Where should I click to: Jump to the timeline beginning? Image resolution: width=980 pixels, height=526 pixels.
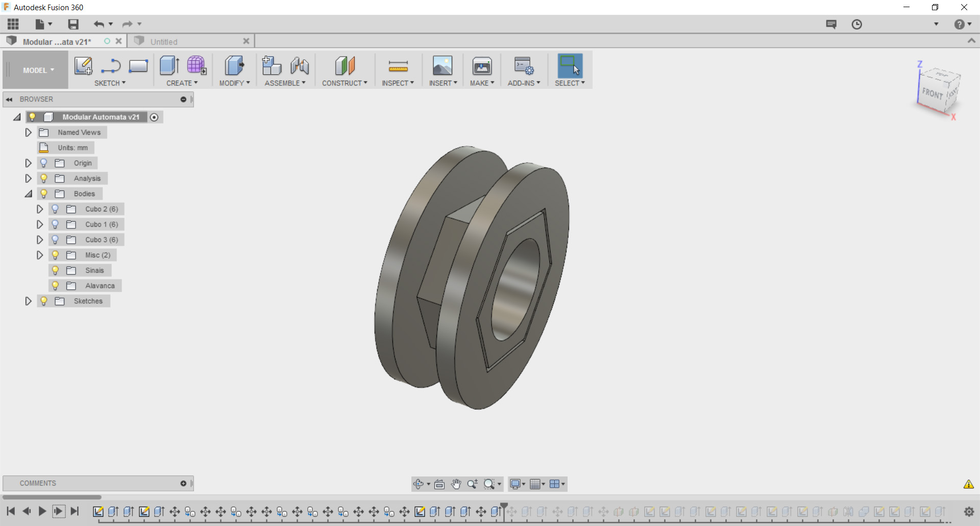click(x=11, y=511)
